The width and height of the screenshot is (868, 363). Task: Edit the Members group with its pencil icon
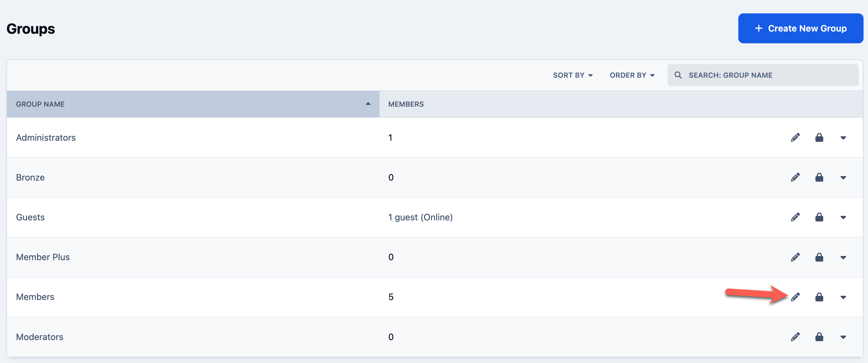coord(795,297)
